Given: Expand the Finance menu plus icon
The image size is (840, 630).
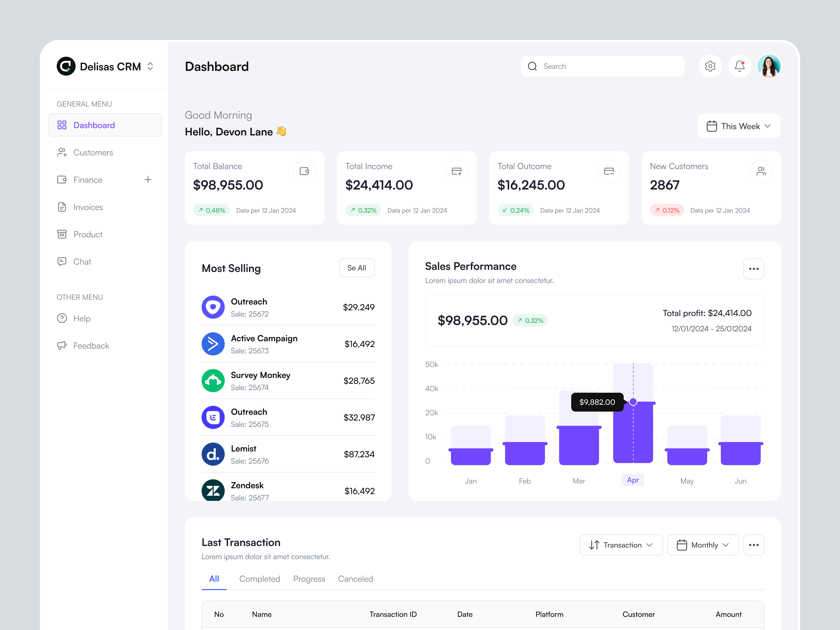Looking at the screenshot, I should 148,180.
